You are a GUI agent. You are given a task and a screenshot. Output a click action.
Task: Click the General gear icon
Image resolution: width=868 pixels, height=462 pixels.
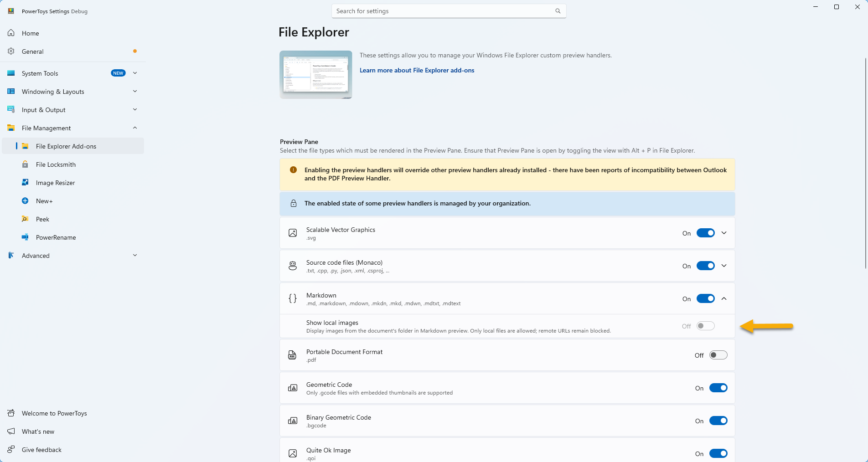11,51
